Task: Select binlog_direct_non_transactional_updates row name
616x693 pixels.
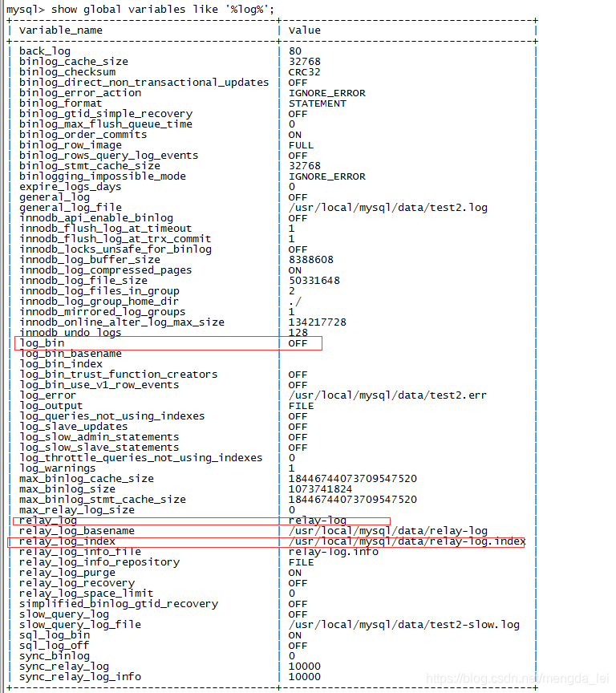Action: click(144, 83)
